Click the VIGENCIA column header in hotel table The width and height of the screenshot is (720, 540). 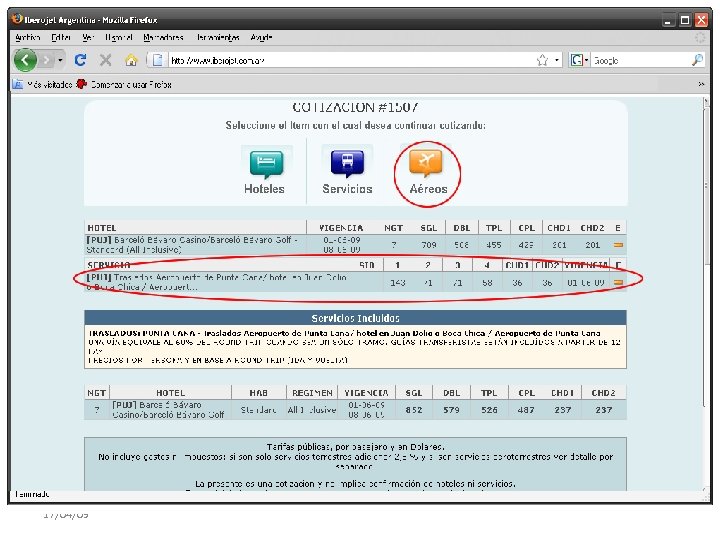click(x=341, y=228)
